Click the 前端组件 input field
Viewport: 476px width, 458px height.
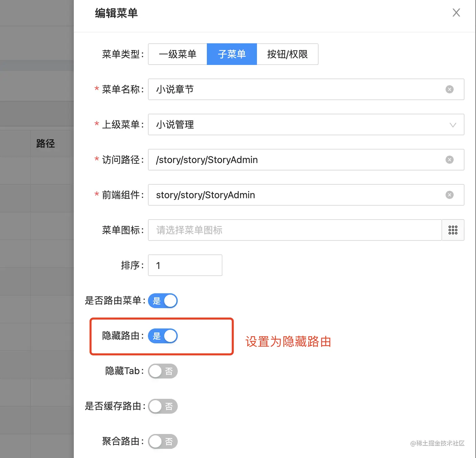[306, 195]
